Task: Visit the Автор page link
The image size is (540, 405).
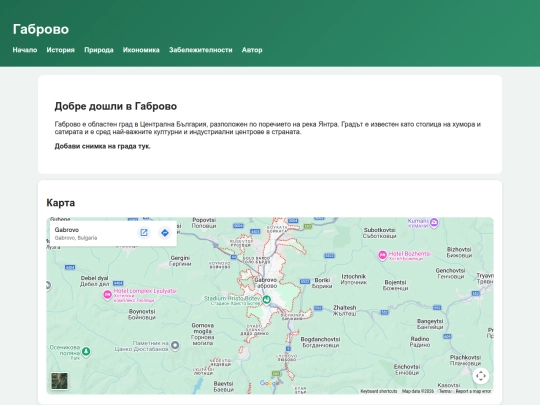Action: coord(252,50)
